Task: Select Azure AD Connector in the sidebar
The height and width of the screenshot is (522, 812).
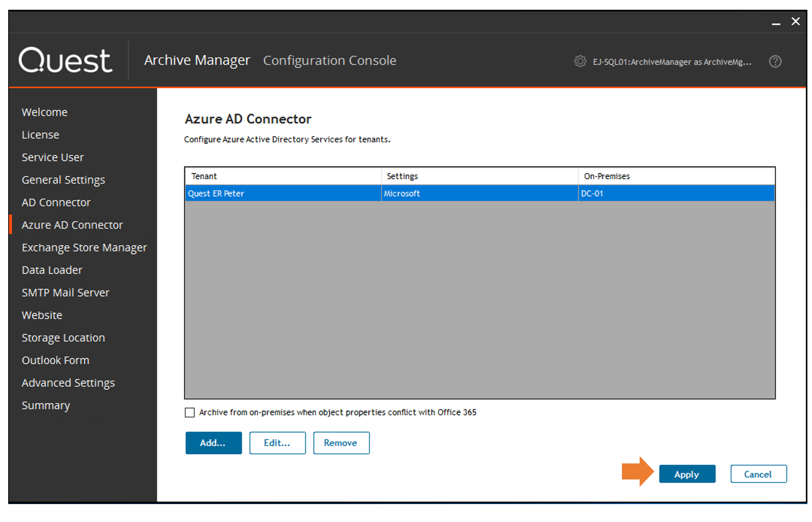Action: coord(72,225)
